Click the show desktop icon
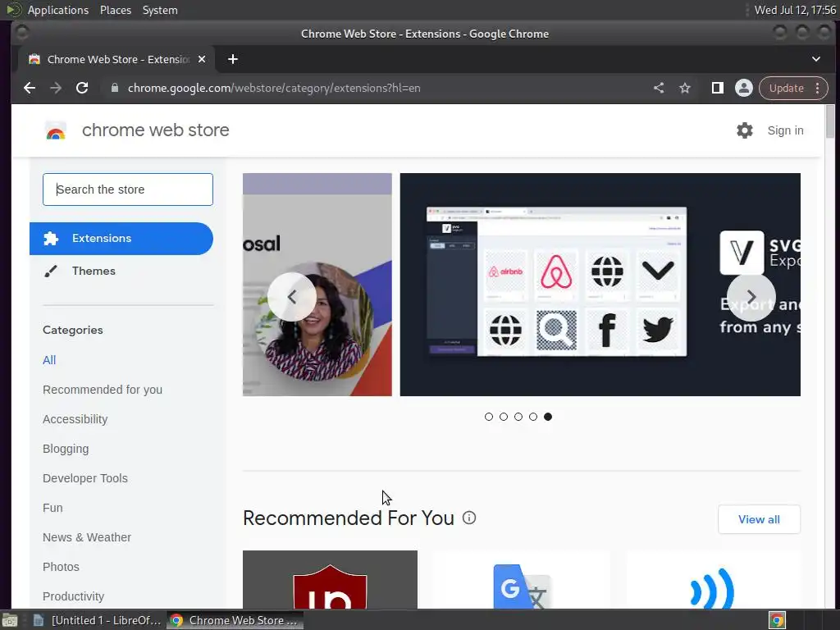 [x=10, y=620]
